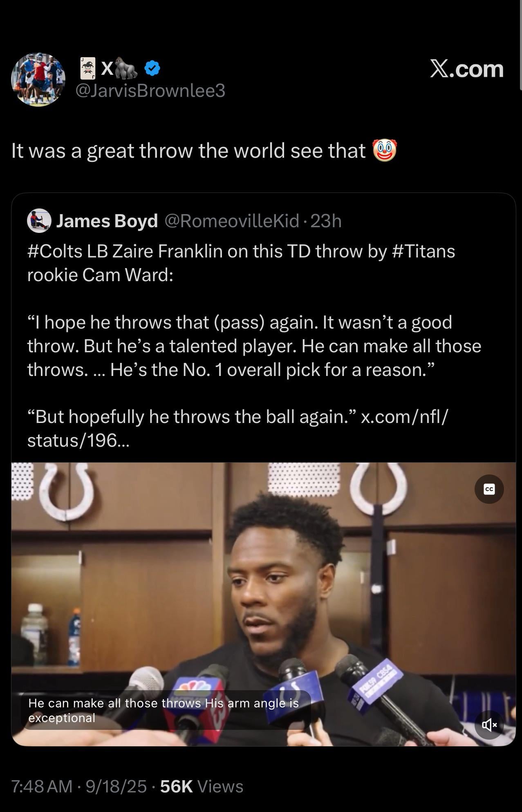Open the #Colts hashtag

(x=55, y=251)
